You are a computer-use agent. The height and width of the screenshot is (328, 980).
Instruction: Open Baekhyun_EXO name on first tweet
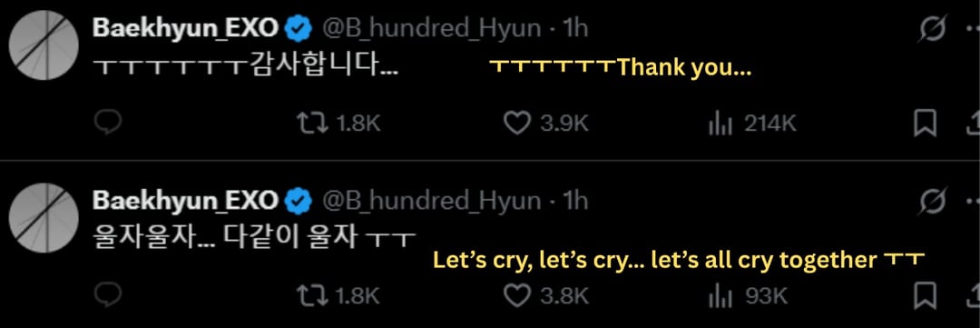(186, 28)
